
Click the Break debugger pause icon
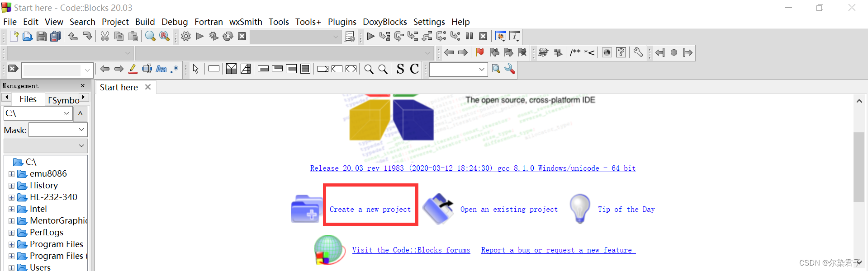click(x=469, y=36)
